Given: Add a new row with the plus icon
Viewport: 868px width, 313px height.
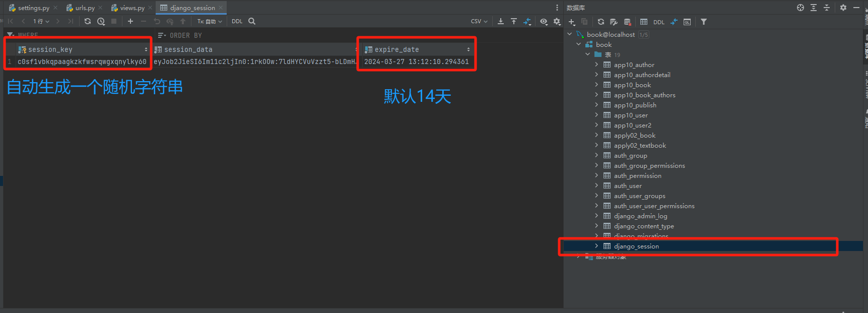Looking at the screenshot, I should tap(130, 21).
